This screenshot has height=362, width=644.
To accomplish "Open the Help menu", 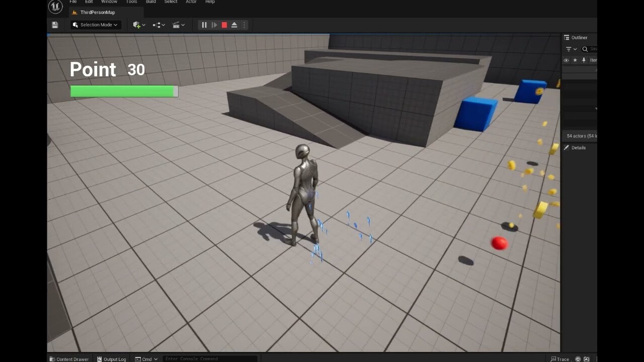I will tap(210, 2).
